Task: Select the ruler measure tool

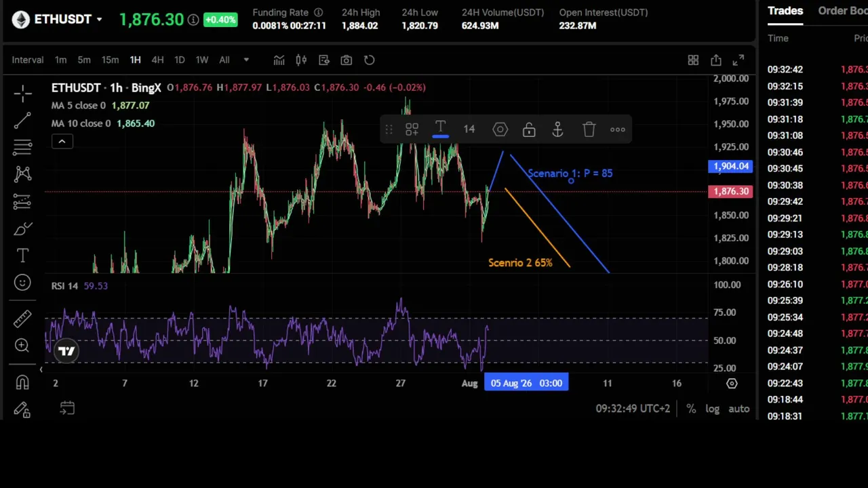Action: pyautogui.click(x=22, y=318)
